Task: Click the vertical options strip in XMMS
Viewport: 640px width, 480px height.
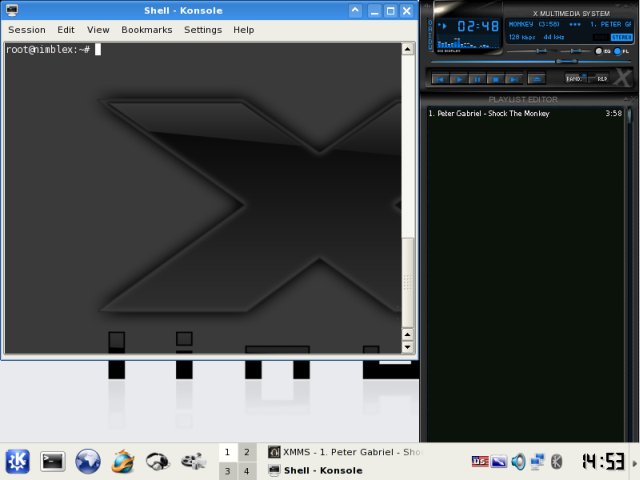Action: pyautogui.click(x=430, y=35)
